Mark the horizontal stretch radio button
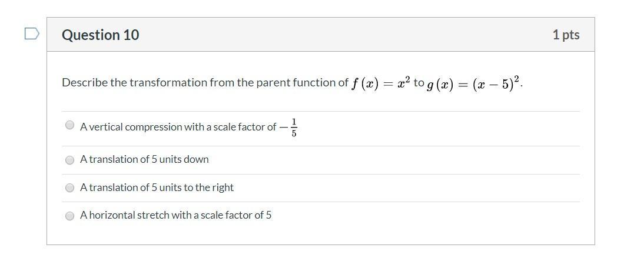Viewport: 644px width, 258px height. click(x=70, y=216)
